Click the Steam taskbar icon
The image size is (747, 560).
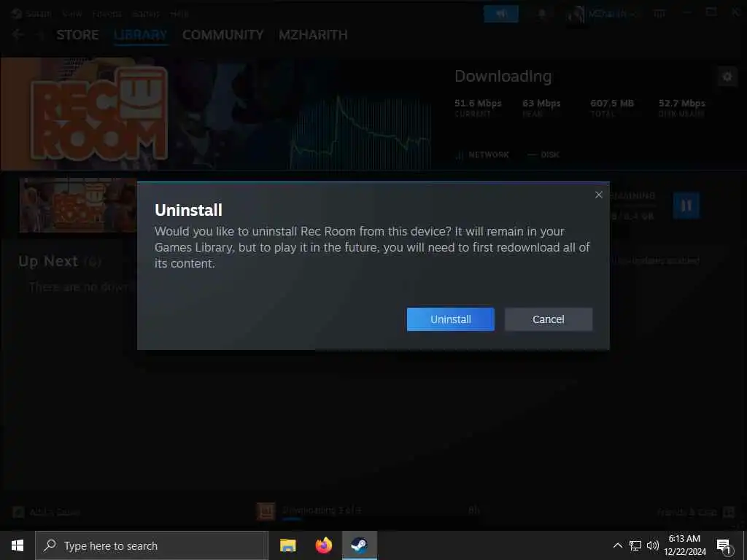[359, 545]
